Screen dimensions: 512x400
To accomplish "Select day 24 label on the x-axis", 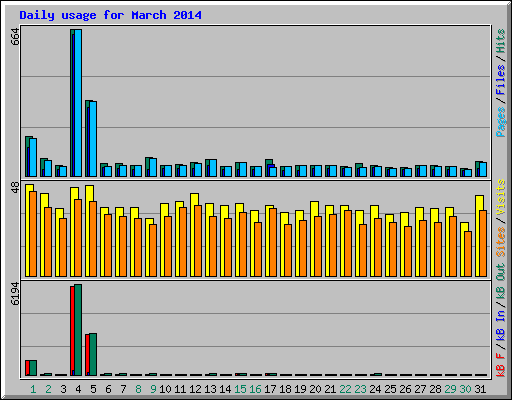I will (x=375, y=389).
